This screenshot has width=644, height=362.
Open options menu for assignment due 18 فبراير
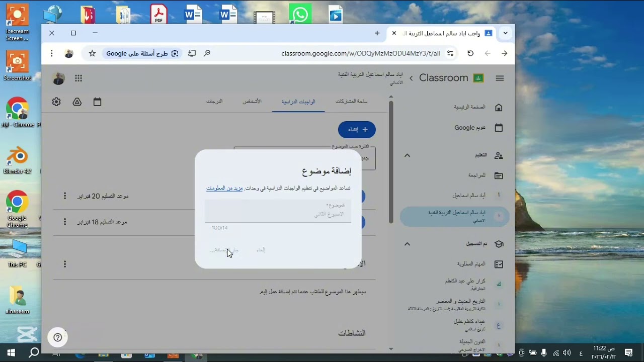[x=64, y=222]
